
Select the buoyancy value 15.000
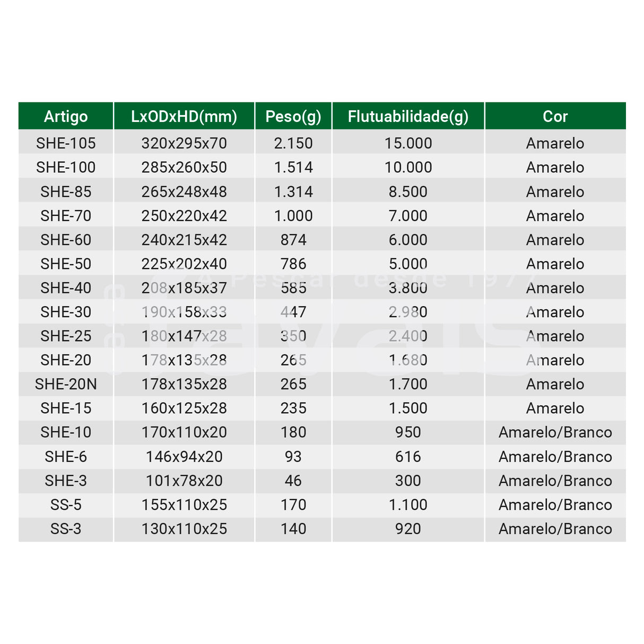click(408, 143)
